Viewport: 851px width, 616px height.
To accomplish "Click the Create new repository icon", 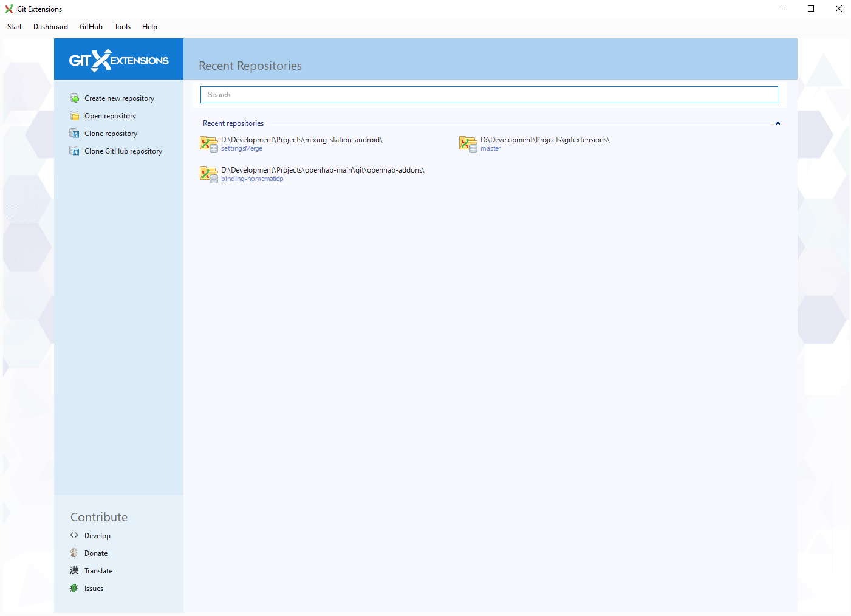I will click(x=74, y=98).
